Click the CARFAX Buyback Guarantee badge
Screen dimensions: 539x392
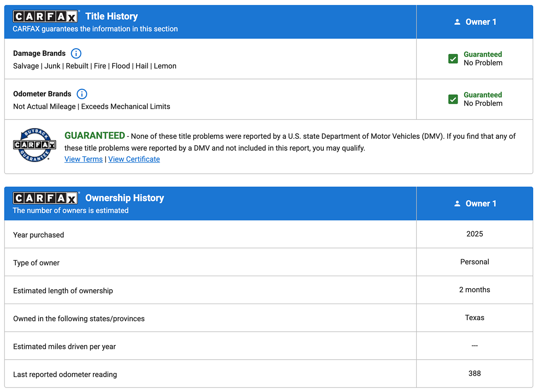(x=34, y=145)
